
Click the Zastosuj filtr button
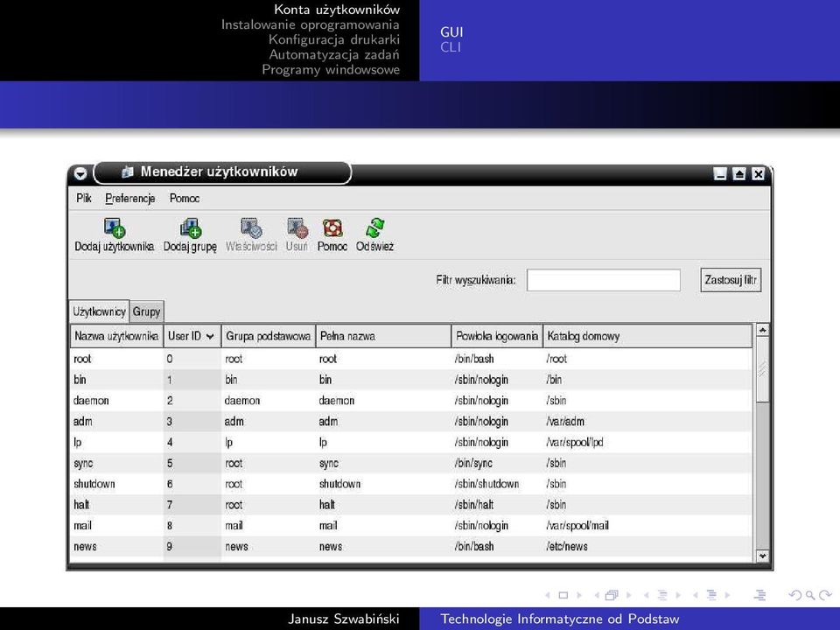click(x=731, y=280)
